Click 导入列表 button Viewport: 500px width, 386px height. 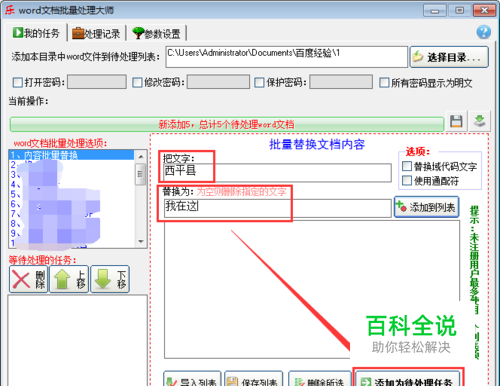192,379
